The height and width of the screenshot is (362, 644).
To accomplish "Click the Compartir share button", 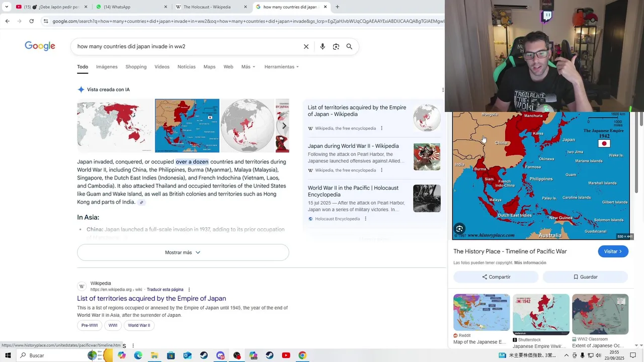I will [x=496, y=277].
